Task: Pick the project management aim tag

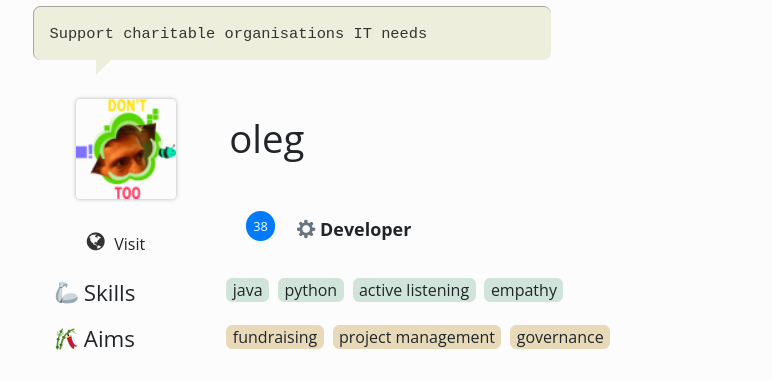Action: tap(417, 337)
